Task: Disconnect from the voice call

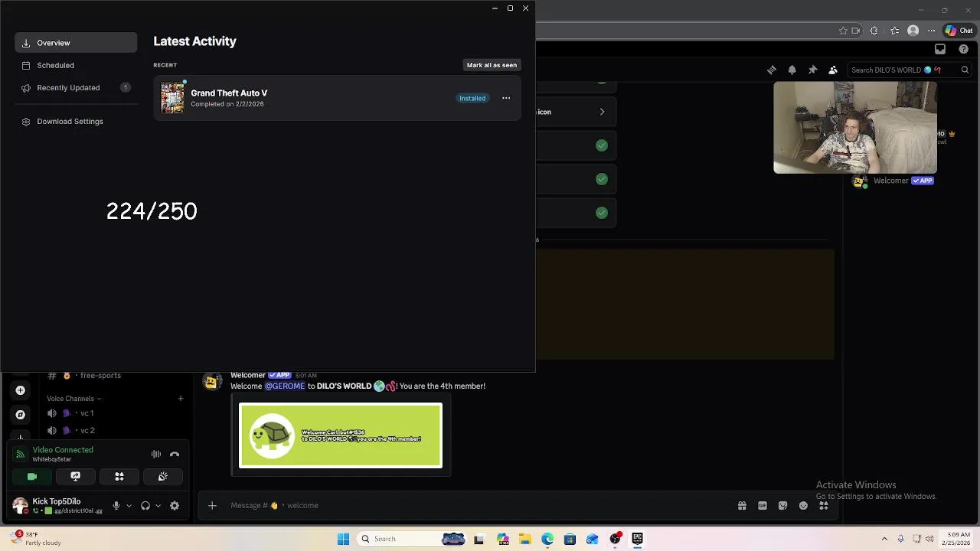Action: click(x=175, y=454)
